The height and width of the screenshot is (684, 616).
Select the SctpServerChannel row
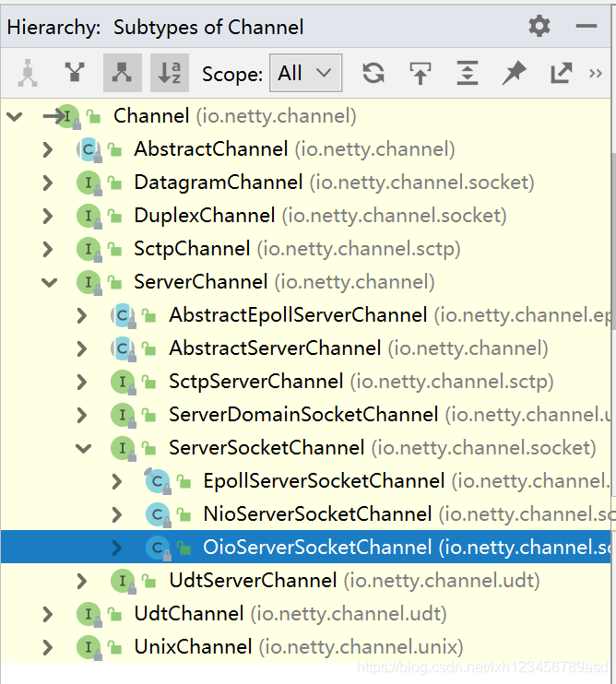coord(305,382)
